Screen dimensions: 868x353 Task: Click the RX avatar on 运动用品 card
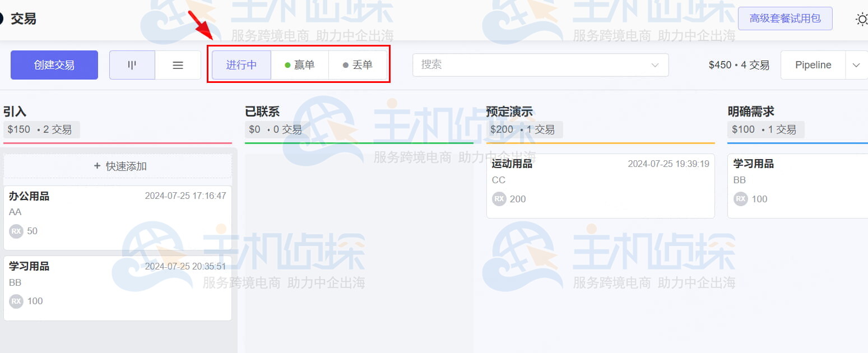tap(499, 199)
